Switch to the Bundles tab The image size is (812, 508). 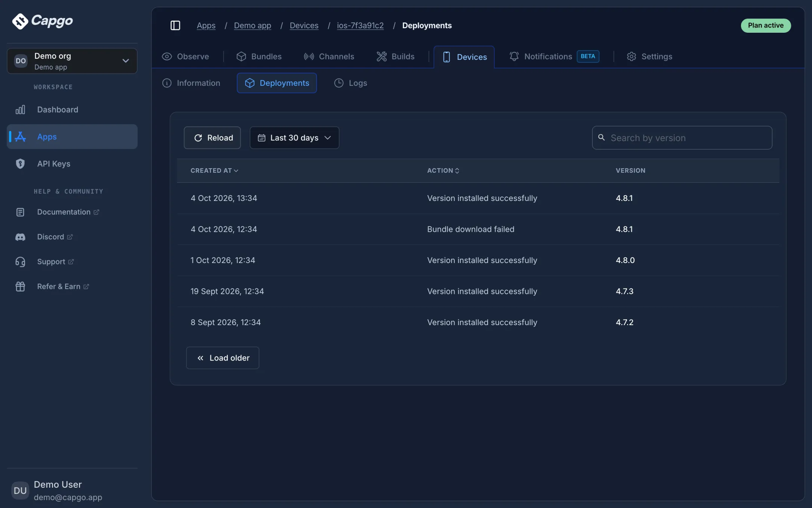coord(259,56)
